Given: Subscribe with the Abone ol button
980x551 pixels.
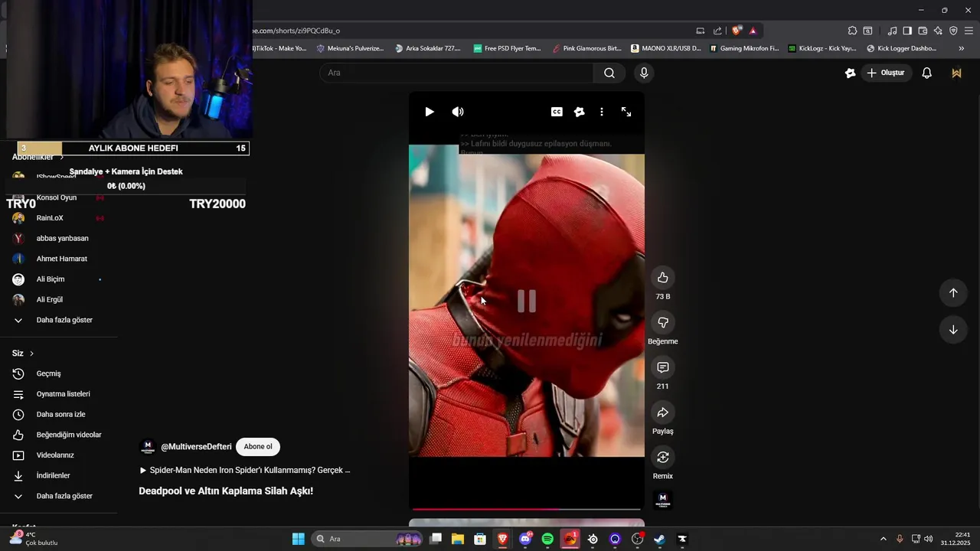Looking at the screenshot, I should (x=258, y=447).
